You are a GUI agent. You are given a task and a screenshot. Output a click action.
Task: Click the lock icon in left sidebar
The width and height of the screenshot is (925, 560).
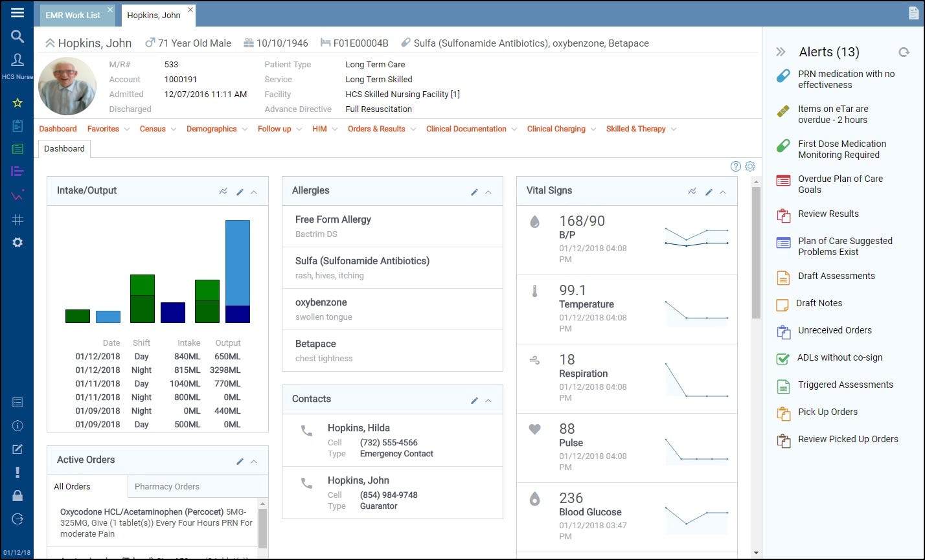pos(17,495)
